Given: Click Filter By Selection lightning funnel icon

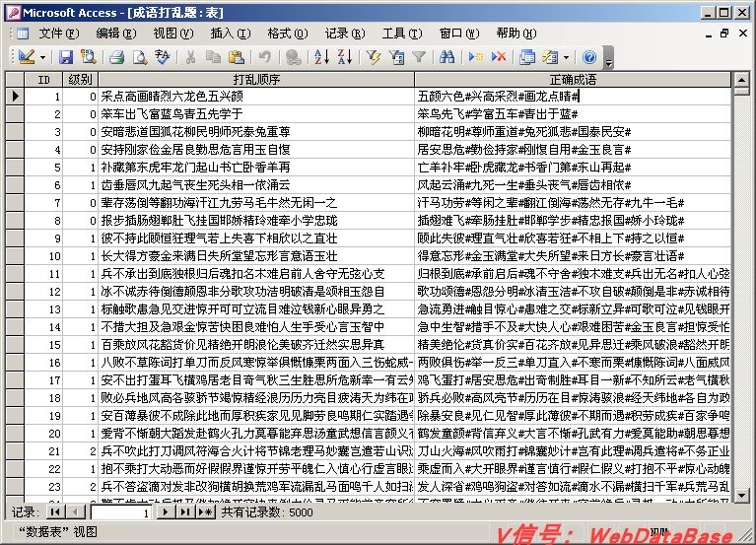Looking at the screenshot, I should click(374, 57).
